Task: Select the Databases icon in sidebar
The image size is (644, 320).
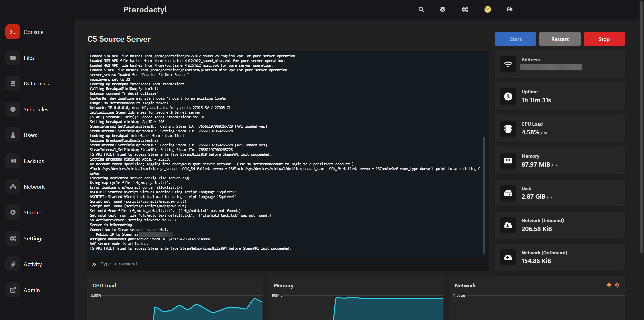Action: 13,83
